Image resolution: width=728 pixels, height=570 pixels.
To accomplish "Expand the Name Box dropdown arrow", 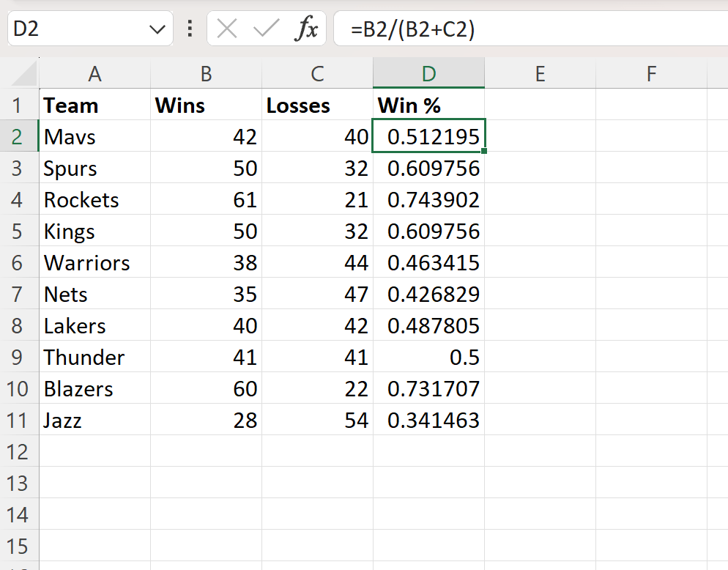I will coord(157,30).
